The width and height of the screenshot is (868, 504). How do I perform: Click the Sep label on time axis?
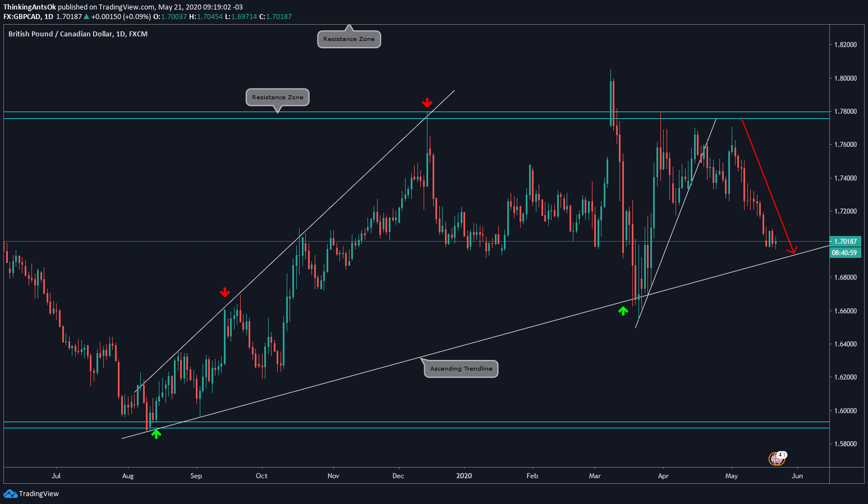coord(196,476)
